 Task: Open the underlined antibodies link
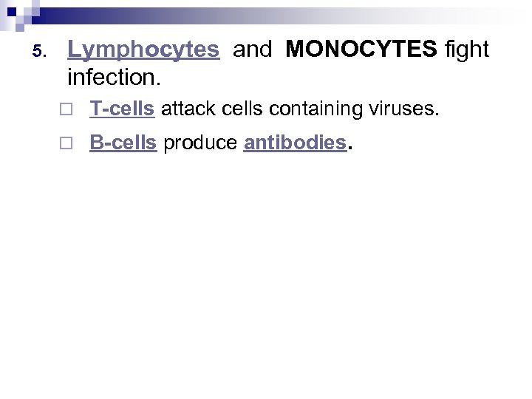[x=295, y=143]
